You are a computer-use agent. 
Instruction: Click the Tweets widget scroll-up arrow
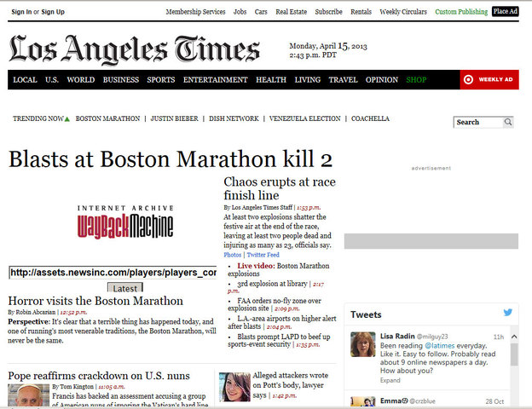point(514,337)
